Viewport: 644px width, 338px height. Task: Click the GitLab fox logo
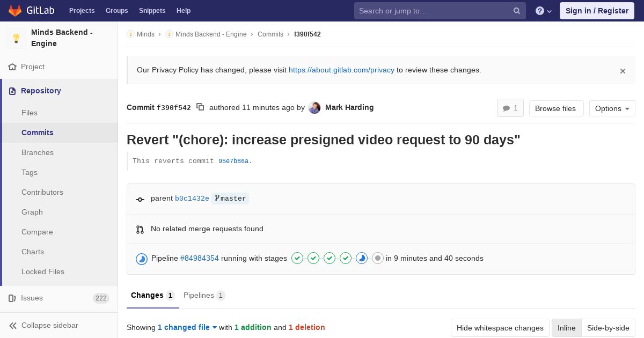15,11
